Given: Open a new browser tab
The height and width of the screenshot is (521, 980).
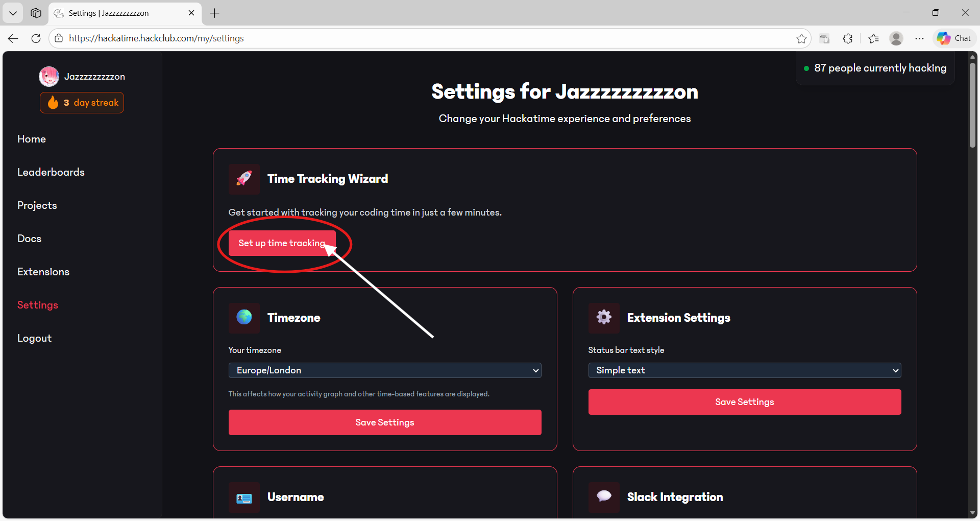Looking at the screenshot, I should coord(215,13).
